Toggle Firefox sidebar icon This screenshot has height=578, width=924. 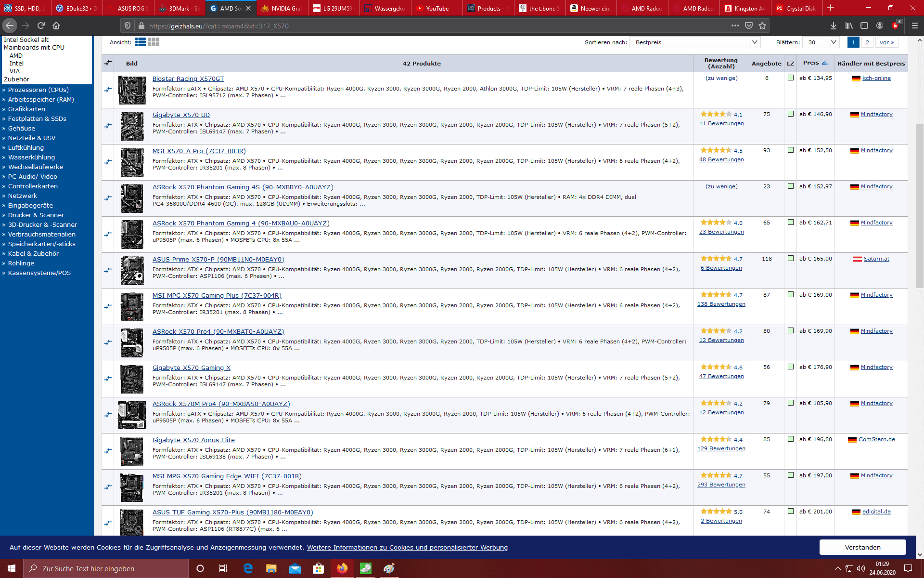(864, 26)
